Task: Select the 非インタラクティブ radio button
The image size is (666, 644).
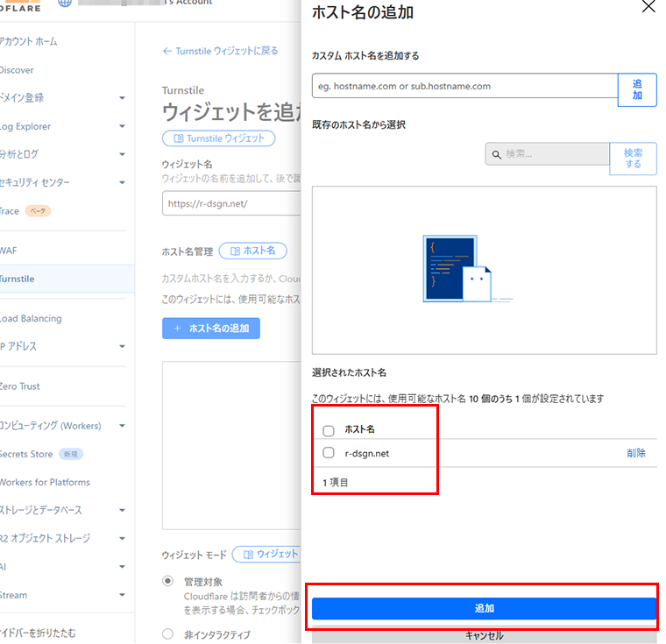Action: (167, 633)
